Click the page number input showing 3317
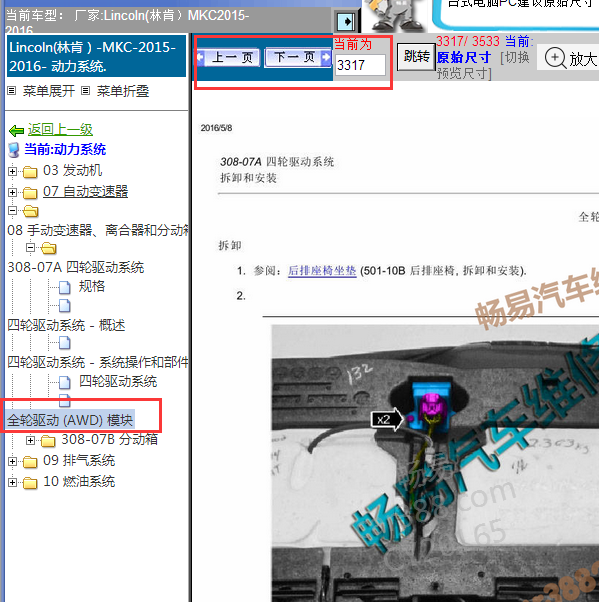Image resolution: width=599 pixels, height=602 pixels. pyautogui.click(x=360, y=65)
